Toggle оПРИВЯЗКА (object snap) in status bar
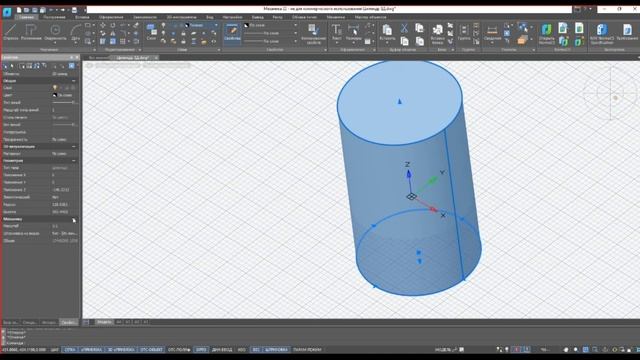 coord(91,350)
